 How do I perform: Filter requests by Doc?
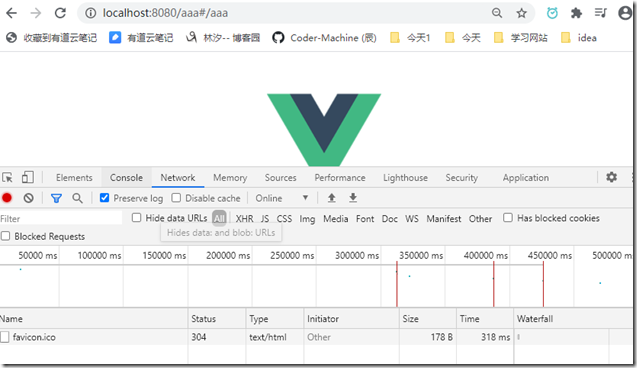tap(390, 219)
